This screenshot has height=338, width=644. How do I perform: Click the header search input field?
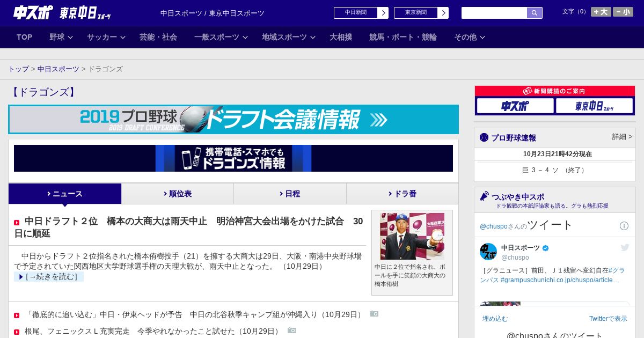click(494, 13)
